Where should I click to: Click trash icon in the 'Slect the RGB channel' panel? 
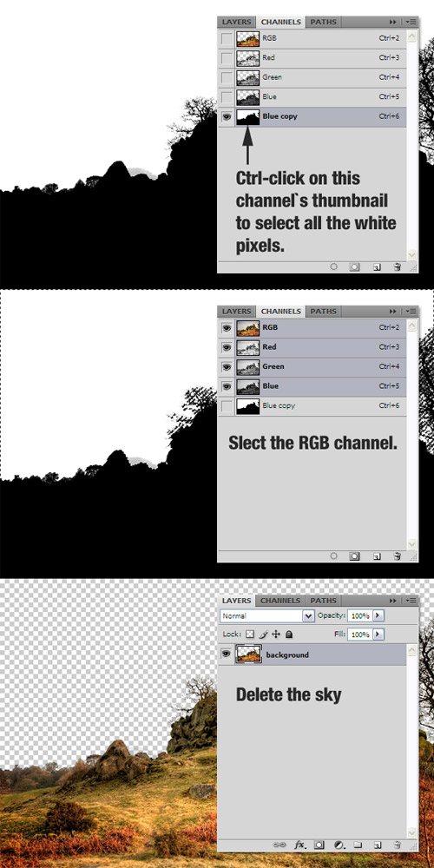click(x=397, y=556)
